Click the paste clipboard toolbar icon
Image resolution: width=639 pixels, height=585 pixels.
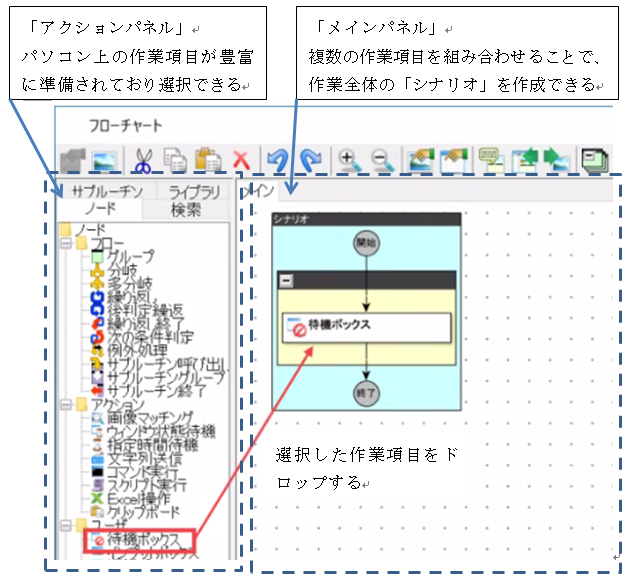pyautogui.click(x=208, y=160)
